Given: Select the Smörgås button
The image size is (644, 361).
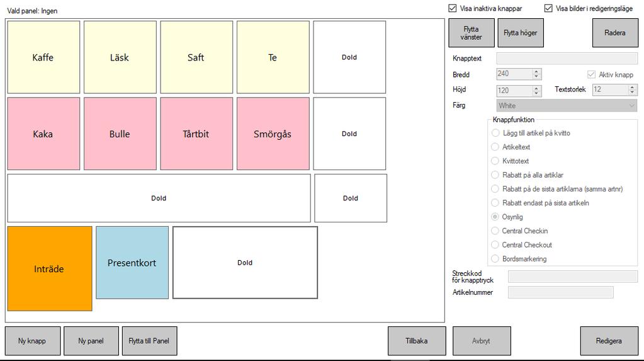Looking at the screenshot, I should [x=273, y=134].
